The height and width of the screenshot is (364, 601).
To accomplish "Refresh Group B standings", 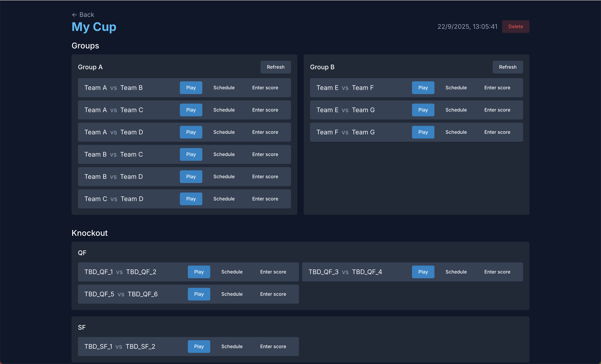I will coord(508,67).
